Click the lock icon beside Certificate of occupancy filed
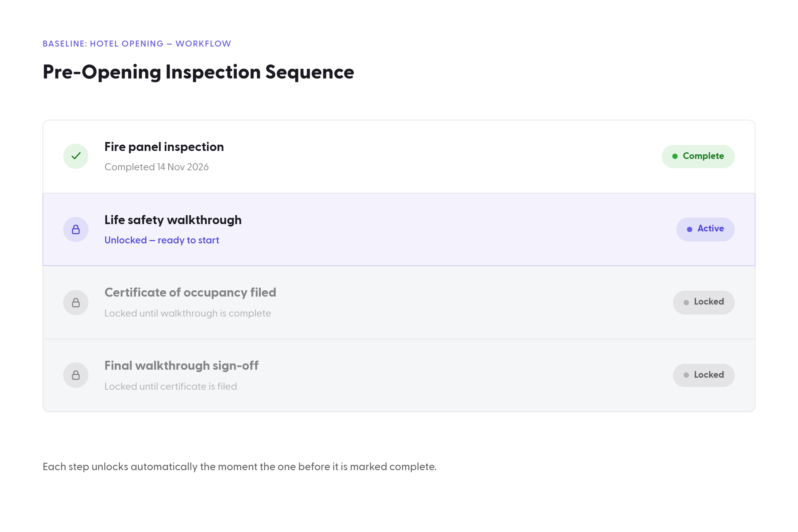 point(76,302)
